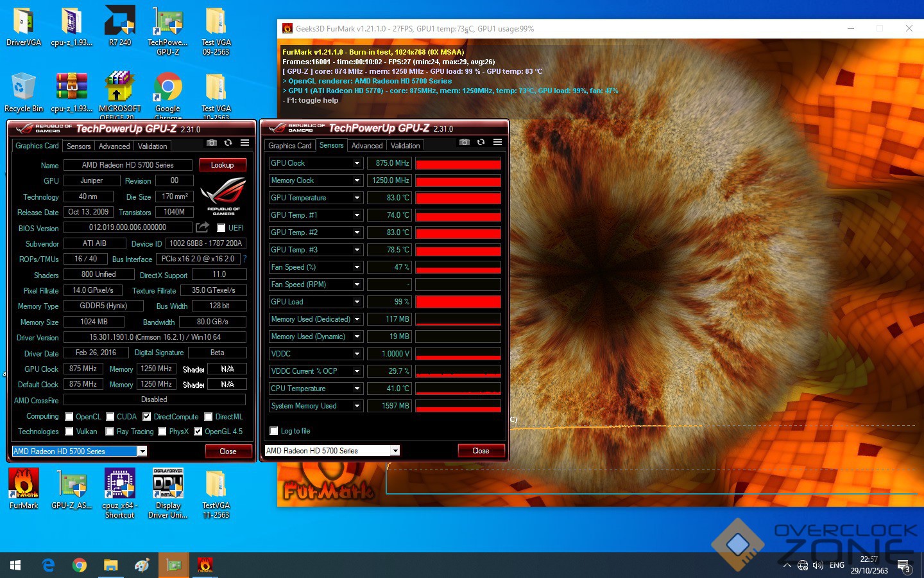Switch to Advanced tab in Graphics Card window
Screen dimensions: 924x578
(114, 146)
